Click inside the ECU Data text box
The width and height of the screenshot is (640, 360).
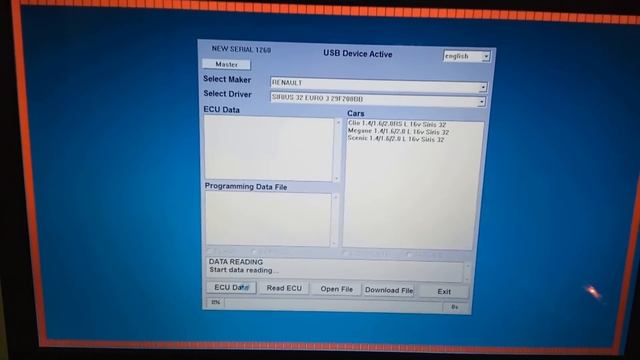tap(269, 149)
